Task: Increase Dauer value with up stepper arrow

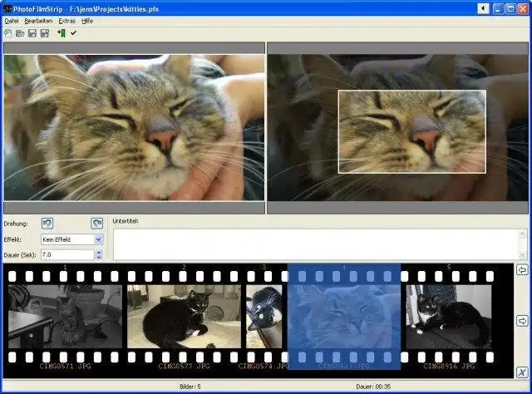Action: pos(99,252)
